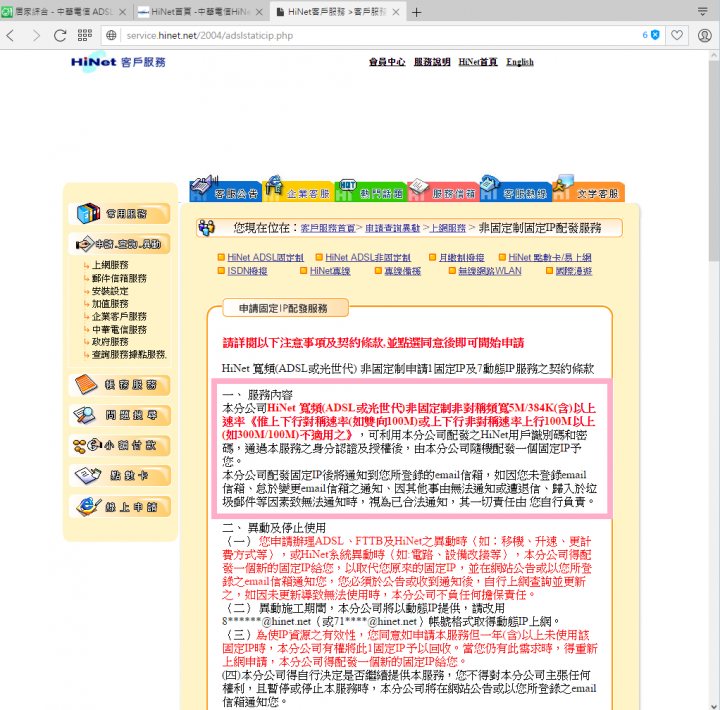Open the 國際漫遊 link
The image size is (720, 710).
[574, 271]
